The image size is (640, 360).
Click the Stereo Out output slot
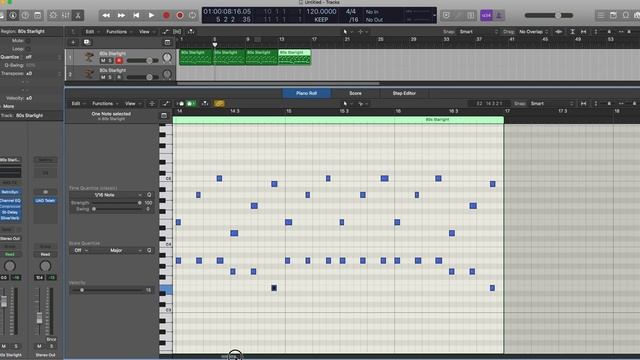pos(10,239)
